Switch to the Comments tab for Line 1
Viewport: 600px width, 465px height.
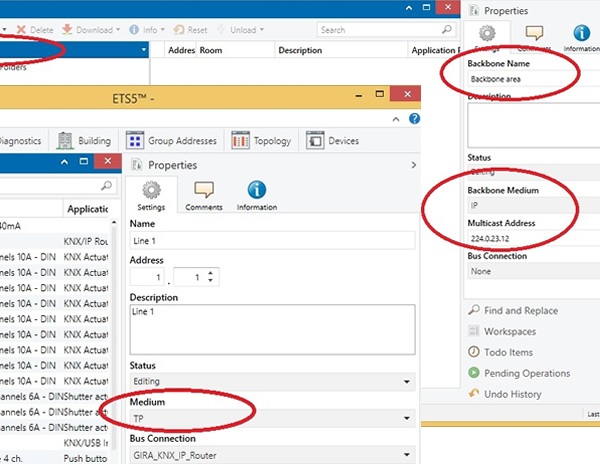click(x=204, y=195)
